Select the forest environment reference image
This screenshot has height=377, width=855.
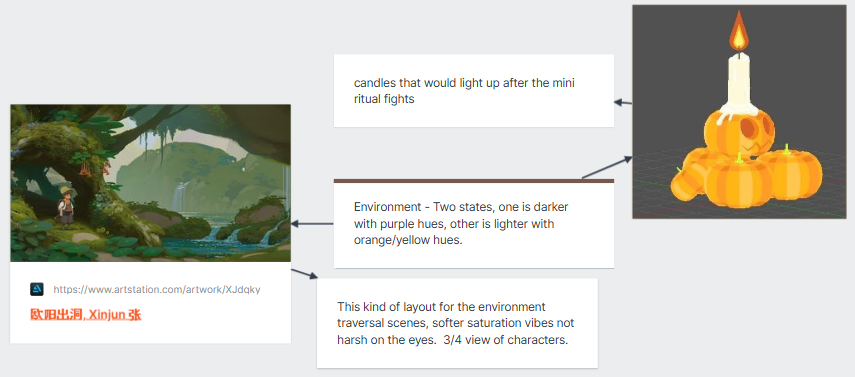click(150, 183)
